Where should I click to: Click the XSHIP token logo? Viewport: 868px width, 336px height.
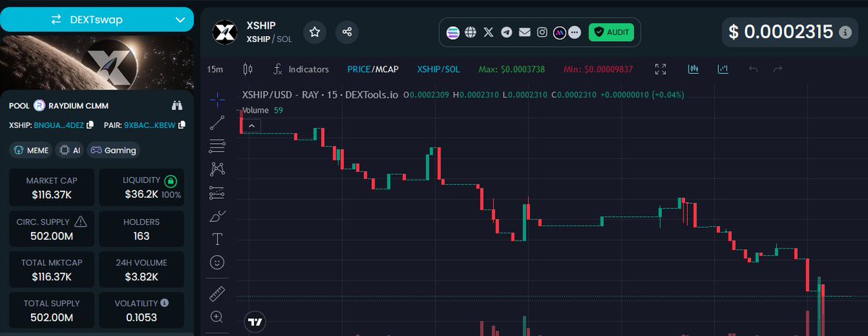click(225, 33)
